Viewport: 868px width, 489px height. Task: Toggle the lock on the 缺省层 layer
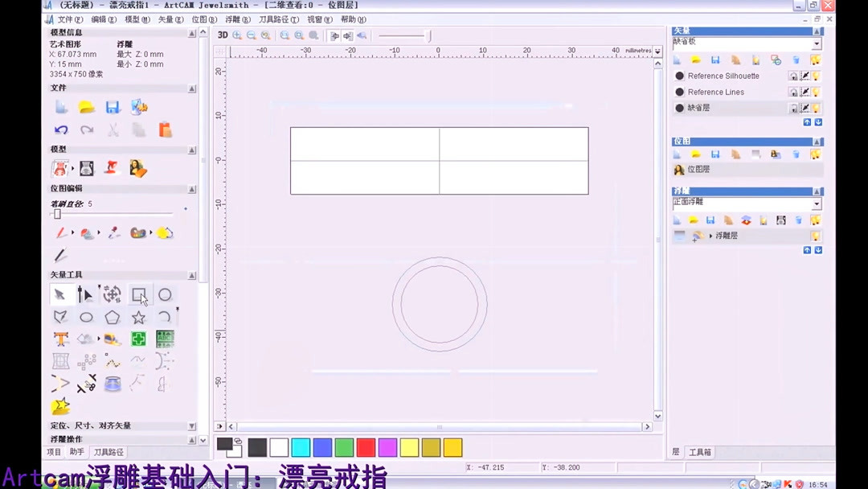coord(793,107)
